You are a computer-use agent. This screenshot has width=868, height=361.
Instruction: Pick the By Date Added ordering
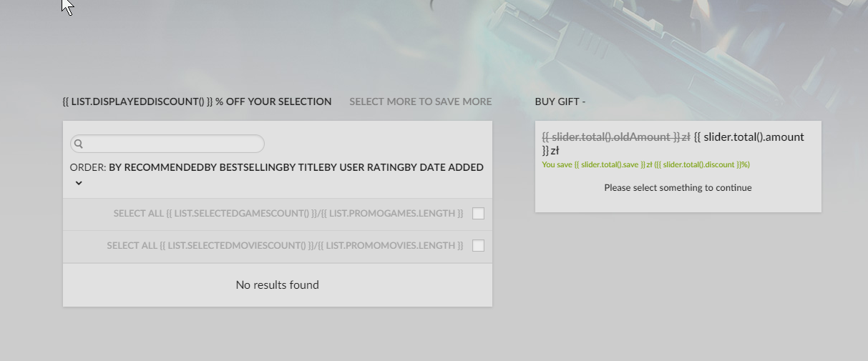444,167
